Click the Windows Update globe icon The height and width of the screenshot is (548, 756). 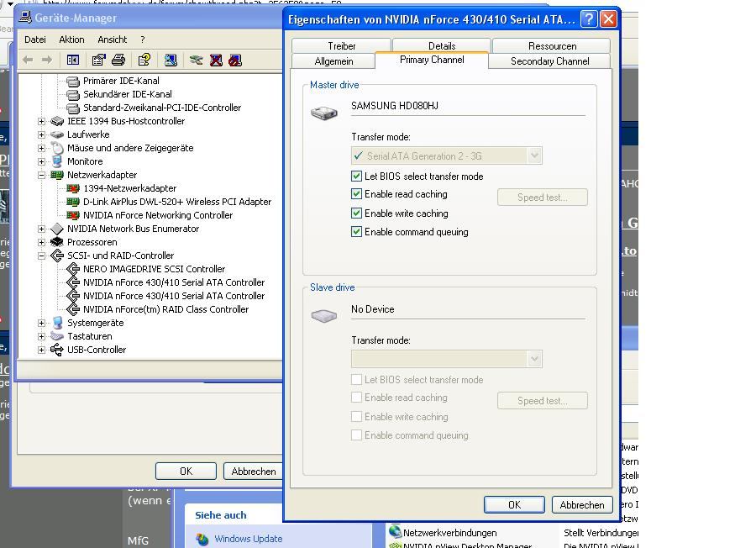pos(202,540)
